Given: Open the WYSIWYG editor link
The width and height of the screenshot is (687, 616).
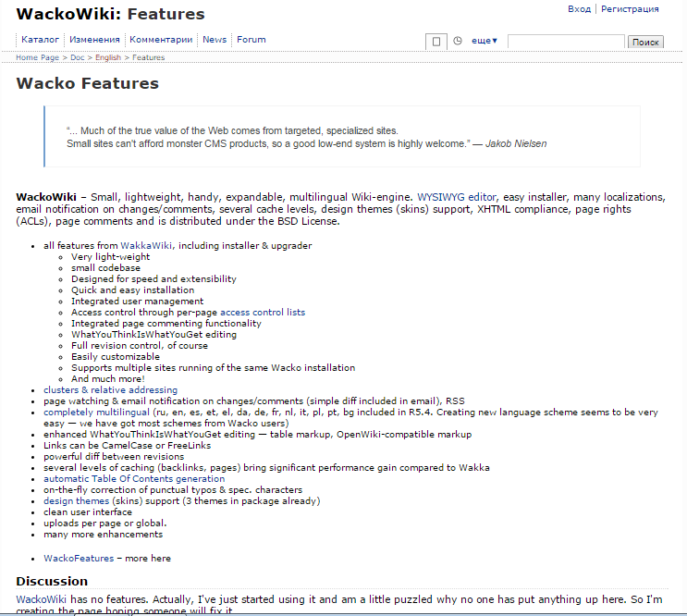Looking at the screenshot, I should tap(457, 197).
